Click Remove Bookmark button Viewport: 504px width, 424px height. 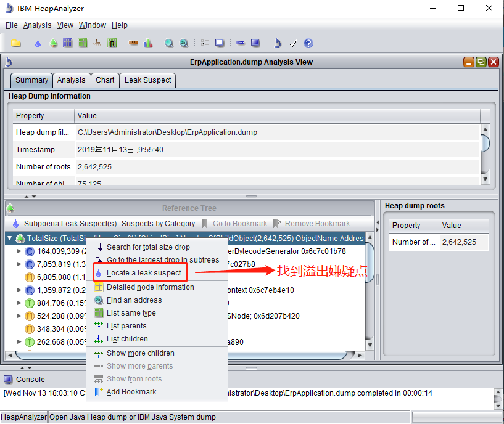click(x=312, y=224)
